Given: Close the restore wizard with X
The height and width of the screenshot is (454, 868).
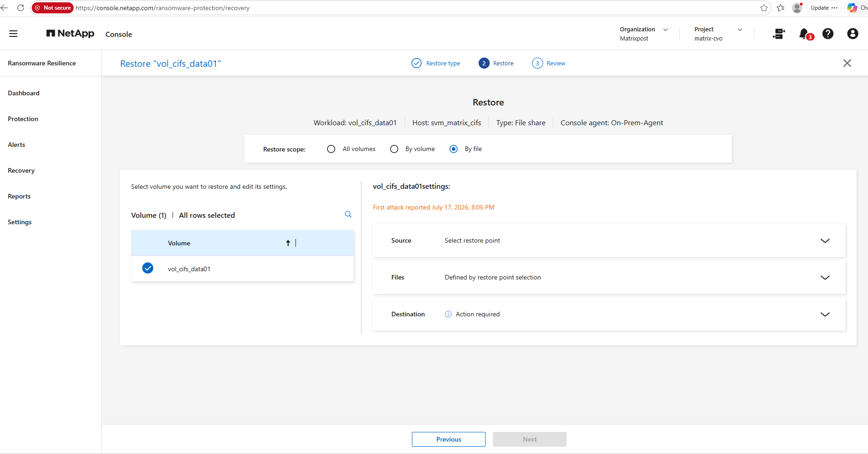Looking at the screenshot, I should point(847,63).
